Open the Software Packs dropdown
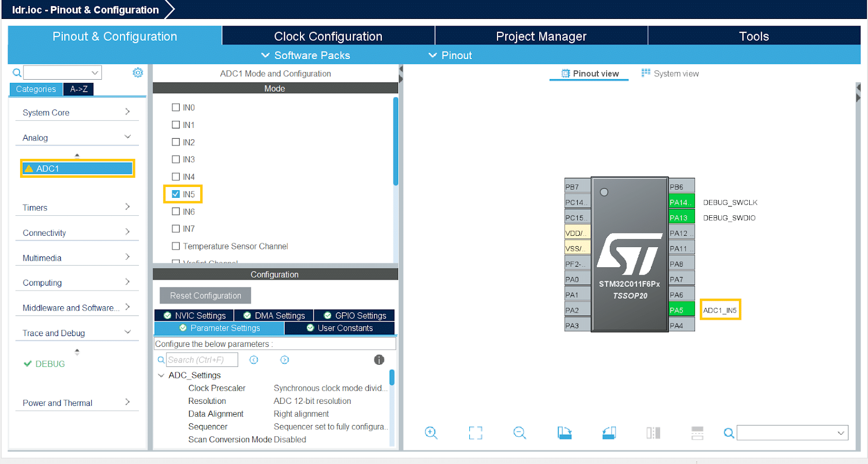Viewport: 868px width, 464px height. 305,55
